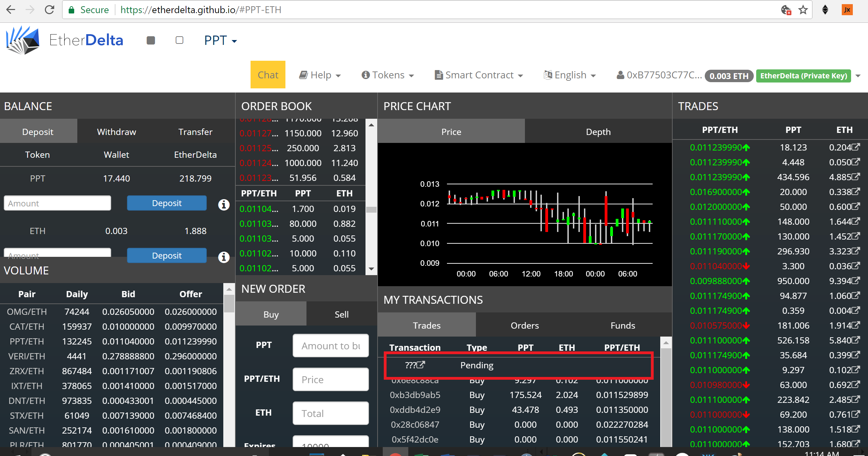Click the ETH deposit info icon
868x456 pixels.
[224, 257]
